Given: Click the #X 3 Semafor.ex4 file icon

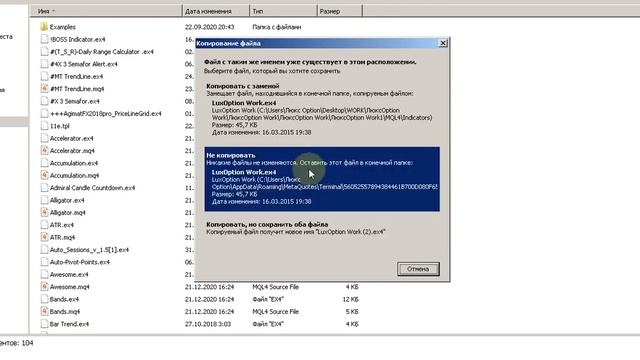Looking at the screenshot, I should point(44,101).
